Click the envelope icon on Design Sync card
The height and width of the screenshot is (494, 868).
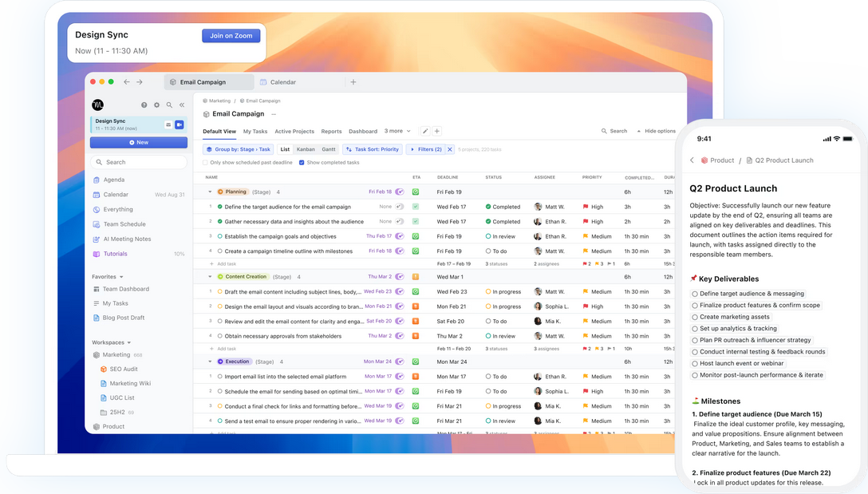tap(168, 124)
